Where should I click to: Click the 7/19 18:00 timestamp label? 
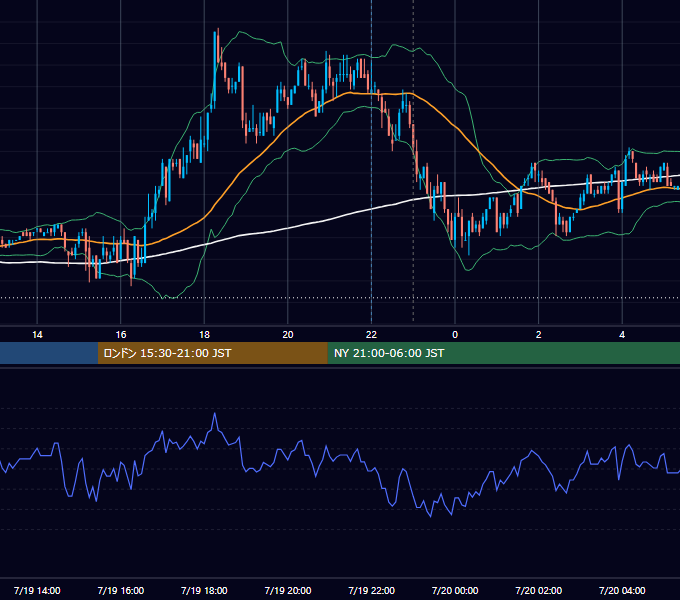(x=204, y=590)
